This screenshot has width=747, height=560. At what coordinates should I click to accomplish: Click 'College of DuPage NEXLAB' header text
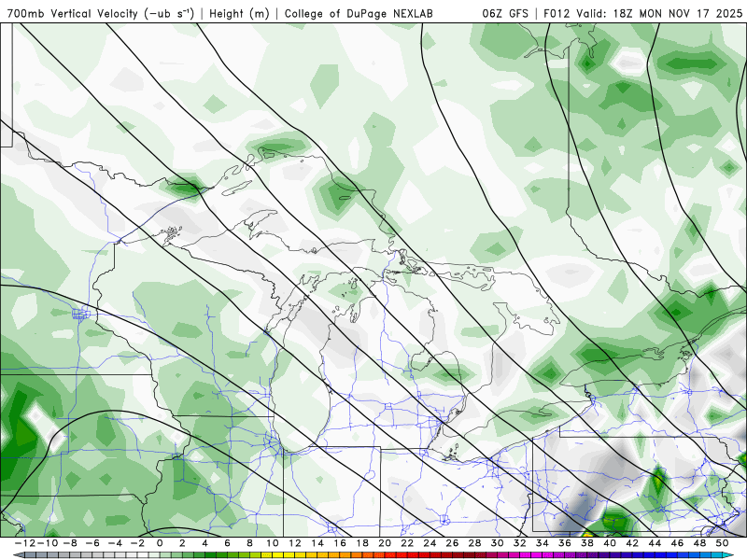click(359, 13)
